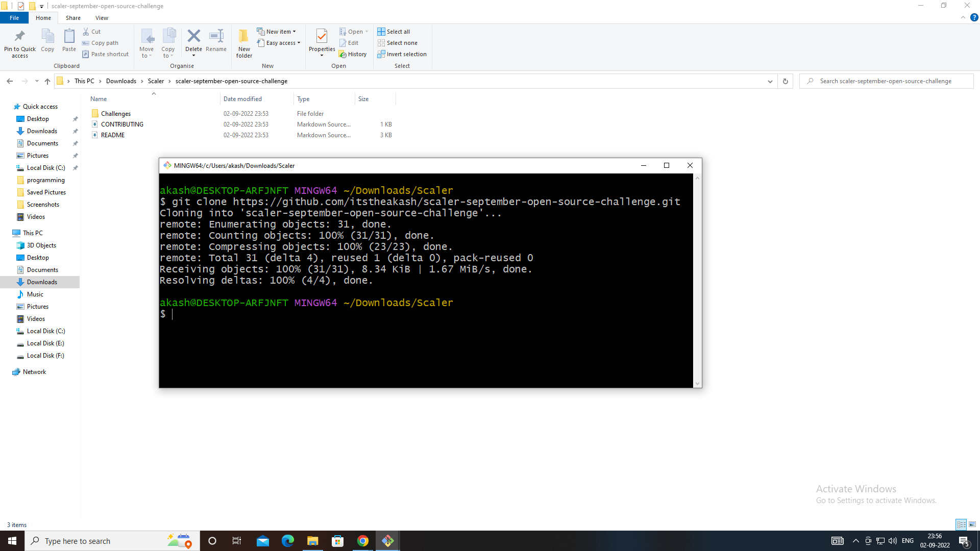This screenshot has height=551, width=980.
Task: Click Invert selection
Action: pyautogui.click(x=403, y=54)
